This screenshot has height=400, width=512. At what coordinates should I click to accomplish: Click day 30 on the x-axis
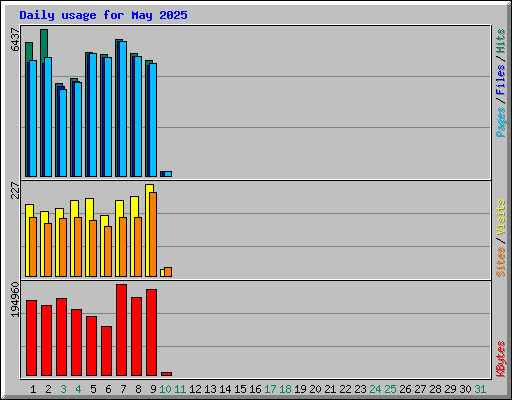[465, 389]
